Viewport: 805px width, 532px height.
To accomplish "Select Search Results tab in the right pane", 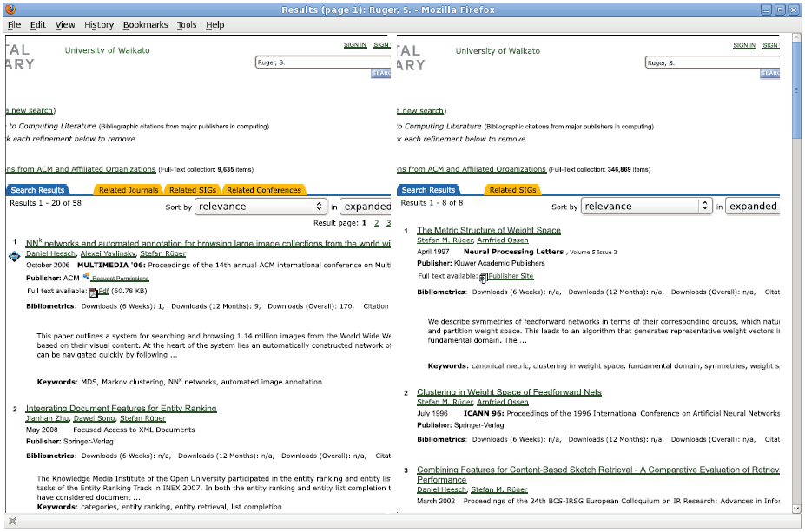I will (x=428, y=190).
